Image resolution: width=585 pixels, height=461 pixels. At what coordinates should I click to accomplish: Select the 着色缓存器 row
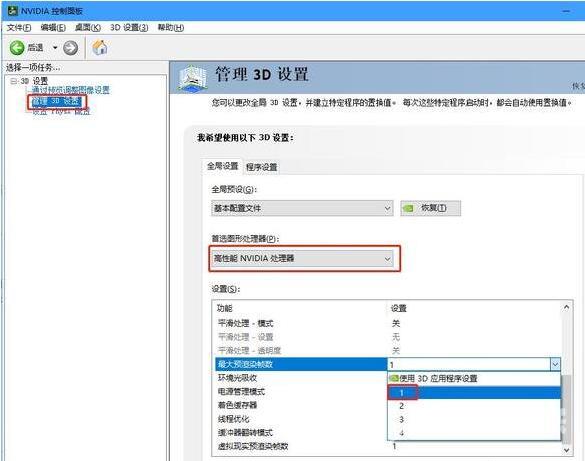click(301, 405)
